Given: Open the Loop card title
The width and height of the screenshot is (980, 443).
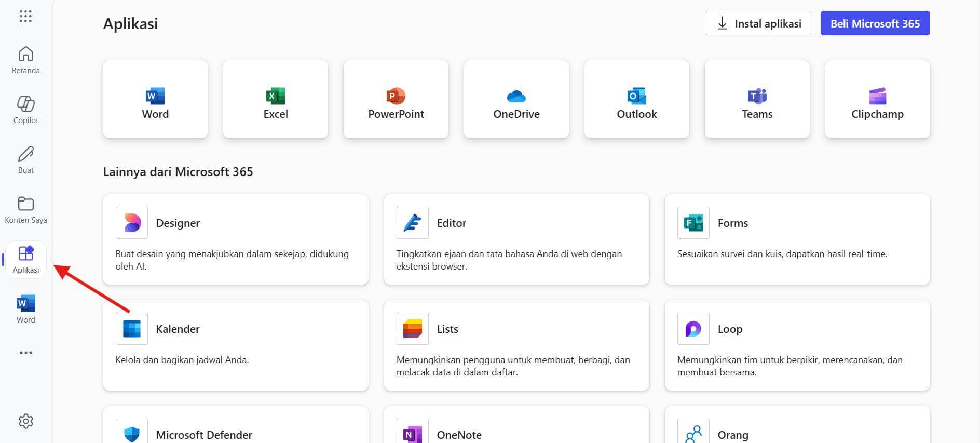Looking at the screenshot, I should (x=730, y=329).
